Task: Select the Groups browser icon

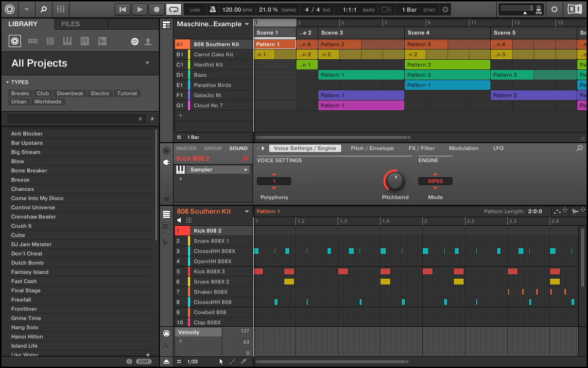Action: click(33, 41)
